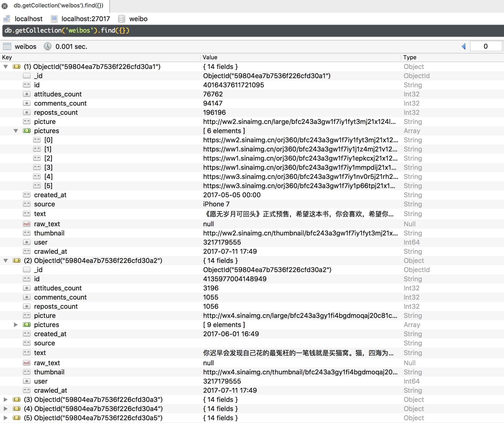
Task: Click string icon beside source iPhone 7
Action: coord(27,204)
